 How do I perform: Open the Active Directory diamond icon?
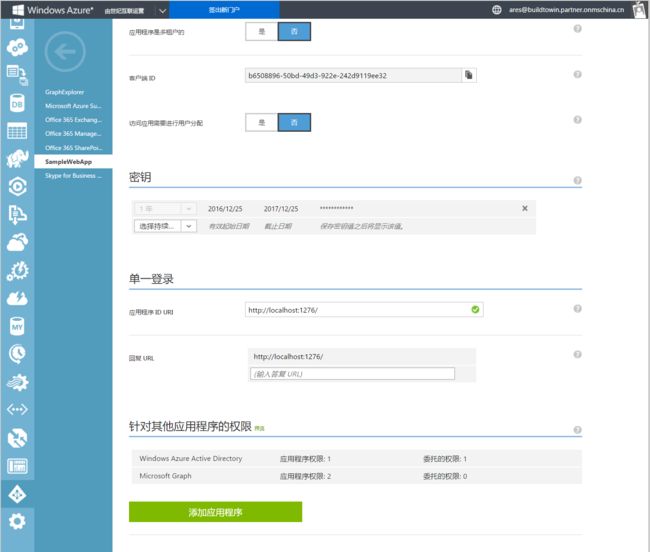(x=17, y=494)
